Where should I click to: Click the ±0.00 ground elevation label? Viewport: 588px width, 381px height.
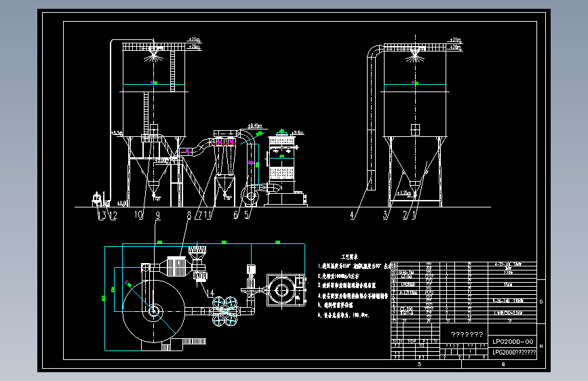pos(123,203)
